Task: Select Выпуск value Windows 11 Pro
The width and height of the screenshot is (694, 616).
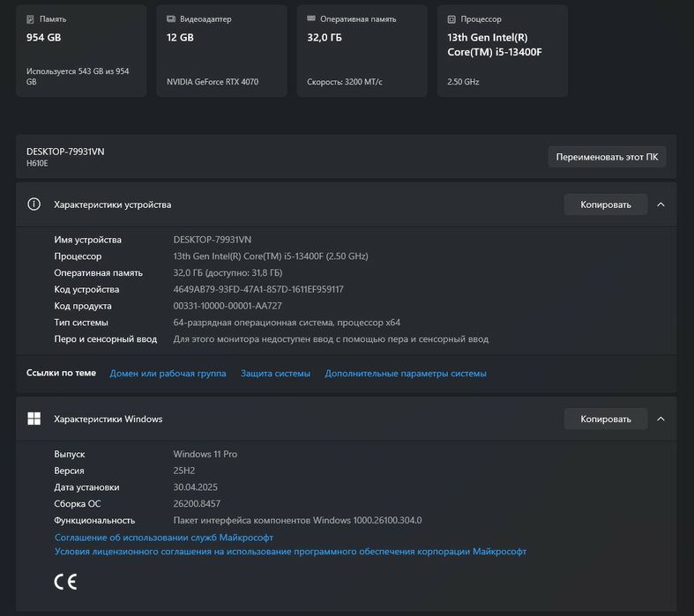Action: click(x=205, y=454)
